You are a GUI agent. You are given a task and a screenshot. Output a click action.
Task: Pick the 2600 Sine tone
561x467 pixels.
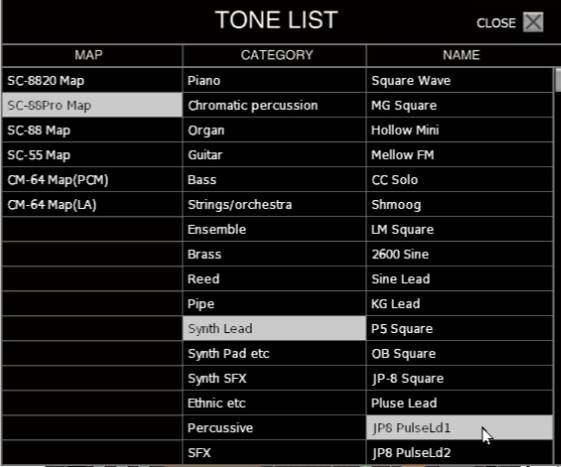(x=459, y=254)
